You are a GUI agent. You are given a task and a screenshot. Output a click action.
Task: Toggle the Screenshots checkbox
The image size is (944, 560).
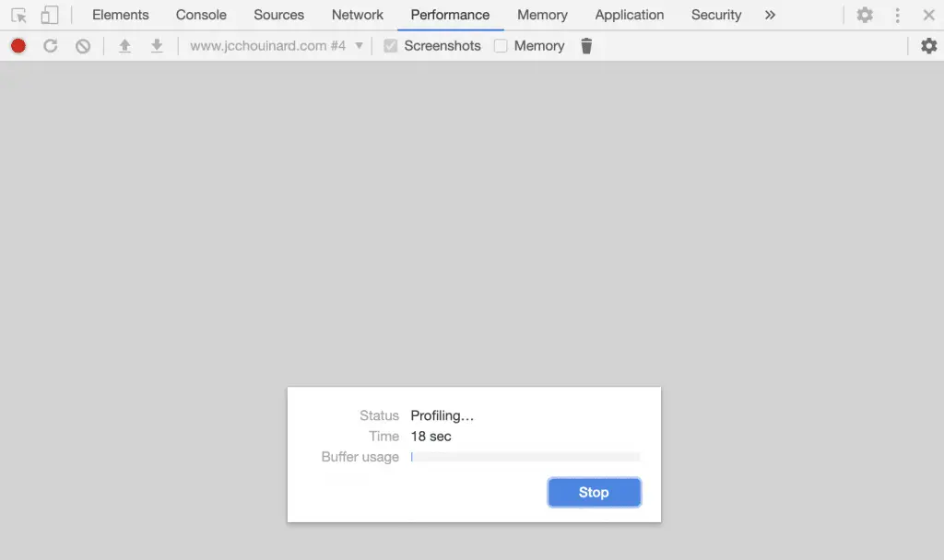coord(390,46)
